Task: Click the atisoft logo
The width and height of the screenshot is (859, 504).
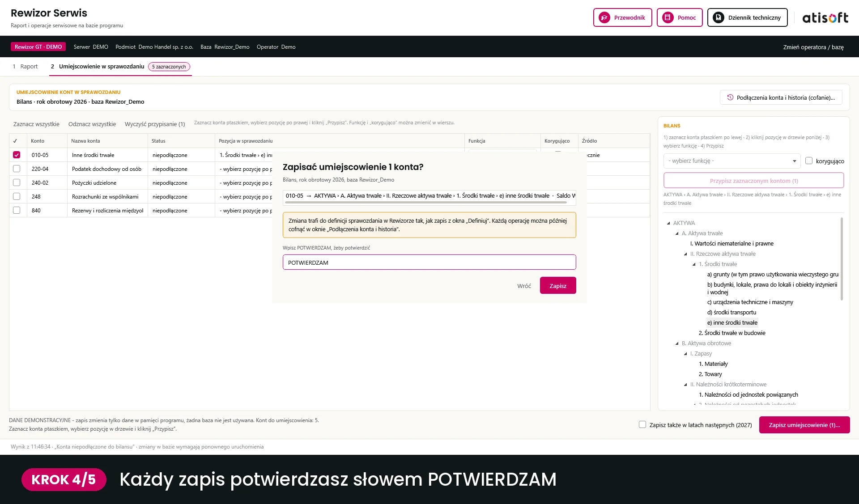Action: (825, 17)
